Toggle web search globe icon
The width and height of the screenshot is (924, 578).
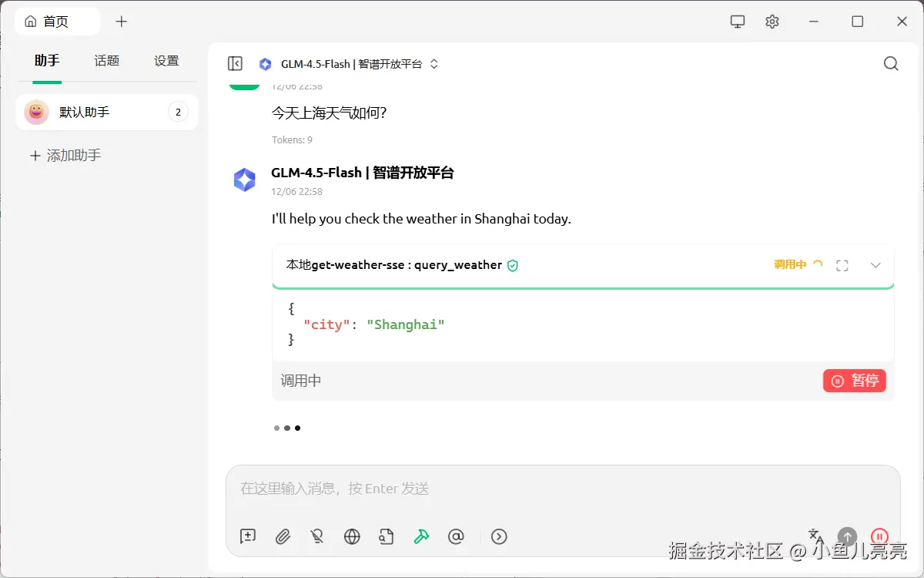pyautogui.click(x=352, y=536)
